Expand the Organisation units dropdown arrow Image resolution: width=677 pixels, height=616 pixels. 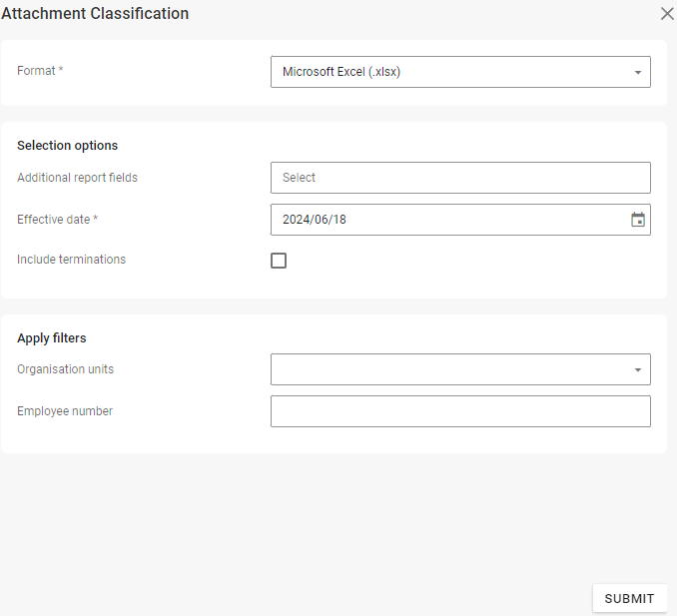[x=637, y=369]
